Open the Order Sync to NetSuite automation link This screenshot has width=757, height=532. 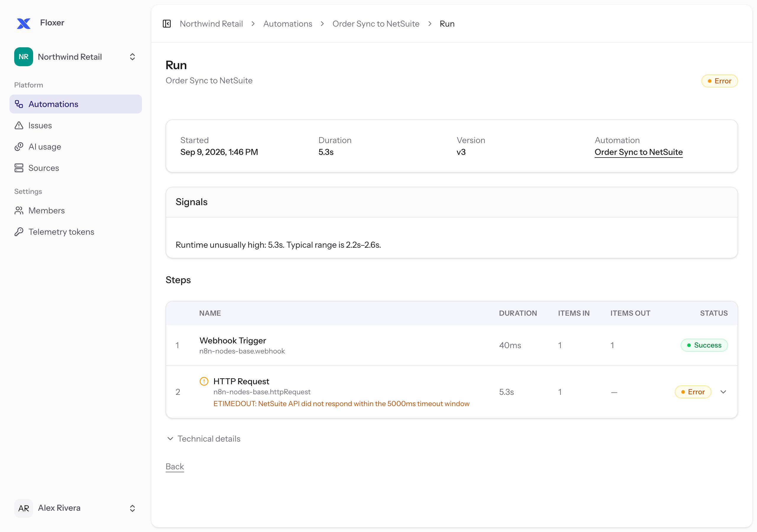coord(639,152)
